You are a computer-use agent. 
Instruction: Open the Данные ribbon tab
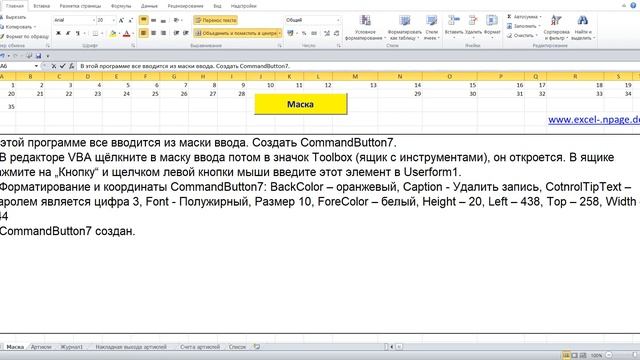click(x=149, y=6)
